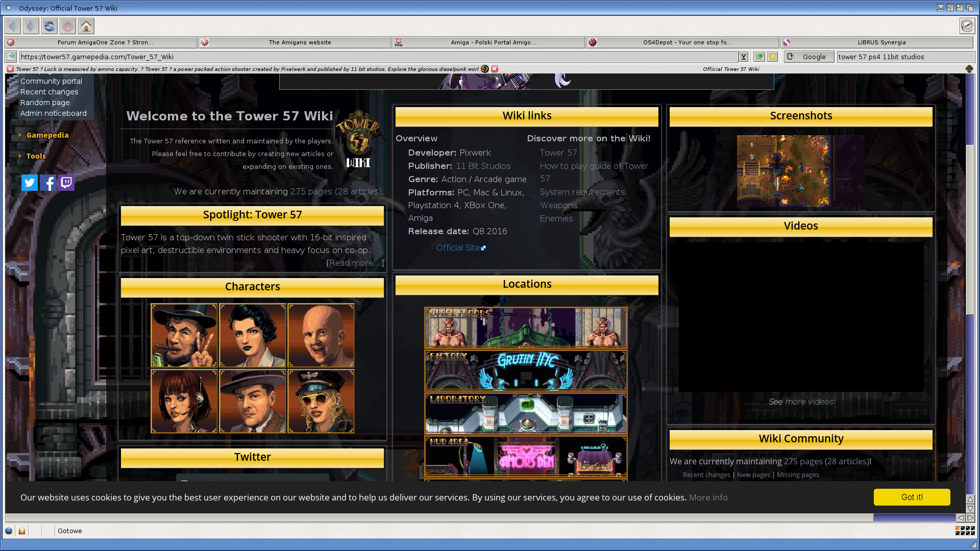The image size is (980, 551).
Task: Open the cookie More info link
Action: (x=708, y=497)
